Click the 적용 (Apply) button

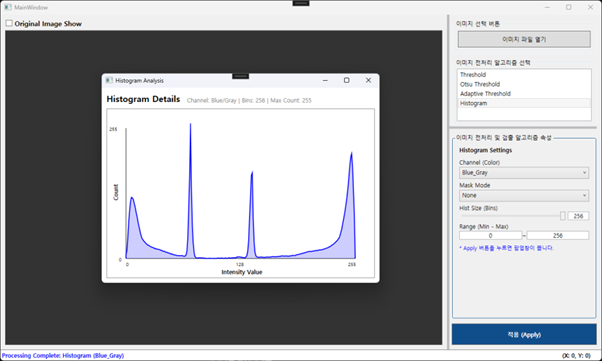(x=524, y=335)
